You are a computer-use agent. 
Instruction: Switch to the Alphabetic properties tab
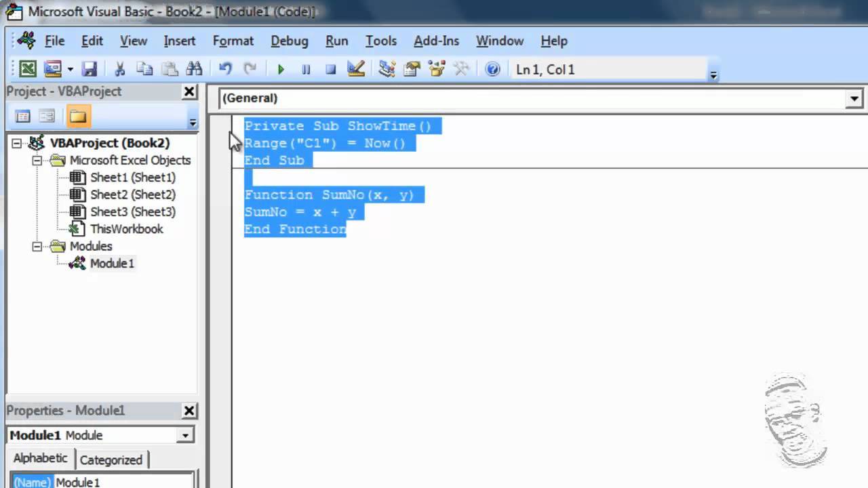pyautogui.click(x=41, y=459)
